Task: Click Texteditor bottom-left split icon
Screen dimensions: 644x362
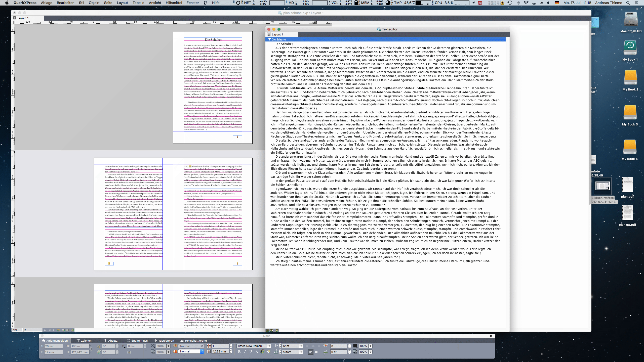Action: point(267,330)
